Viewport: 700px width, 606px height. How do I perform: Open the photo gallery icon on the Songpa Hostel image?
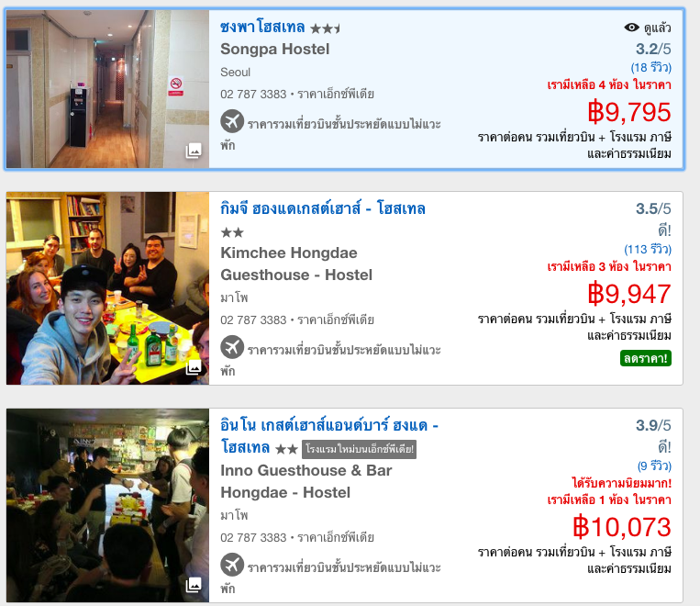point(194,151)
